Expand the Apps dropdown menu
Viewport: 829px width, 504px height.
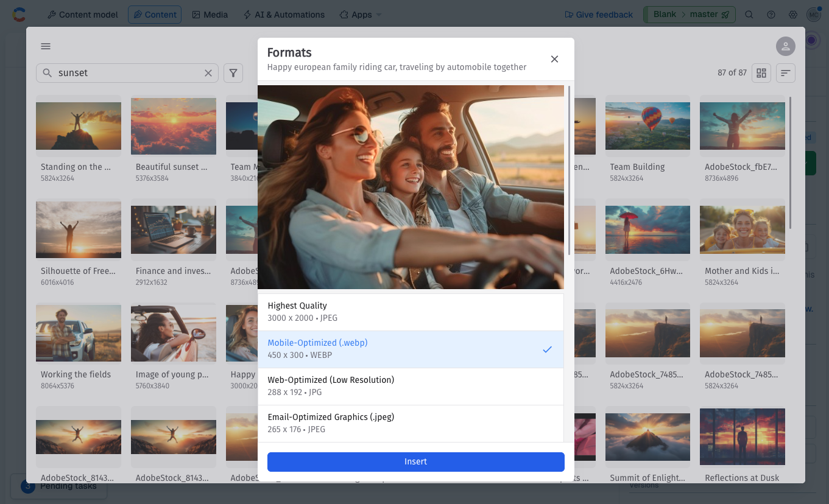coord(361,15)
